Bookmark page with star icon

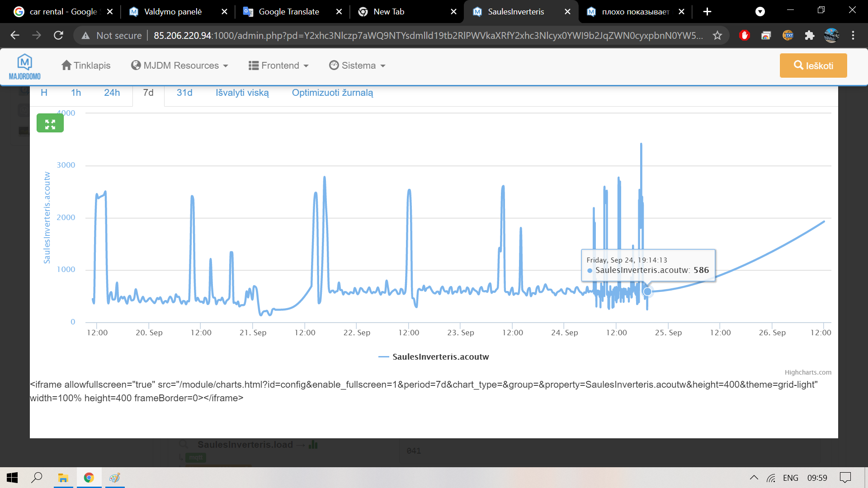[717, 35]
